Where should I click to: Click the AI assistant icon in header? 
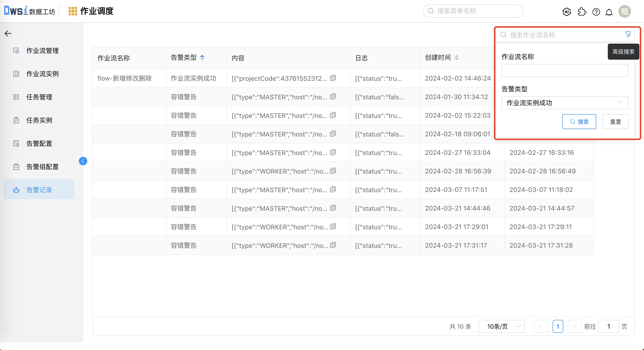point(567,12)
